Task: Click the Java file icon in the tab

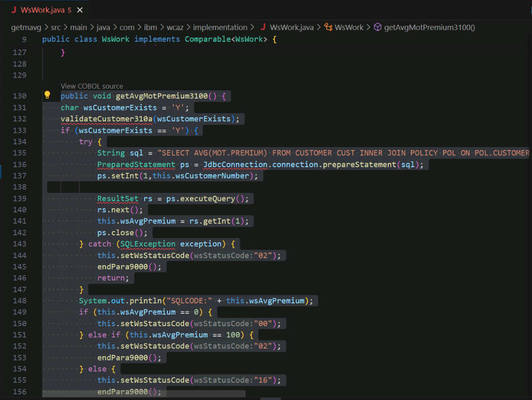Action: (x=14, y=10)
